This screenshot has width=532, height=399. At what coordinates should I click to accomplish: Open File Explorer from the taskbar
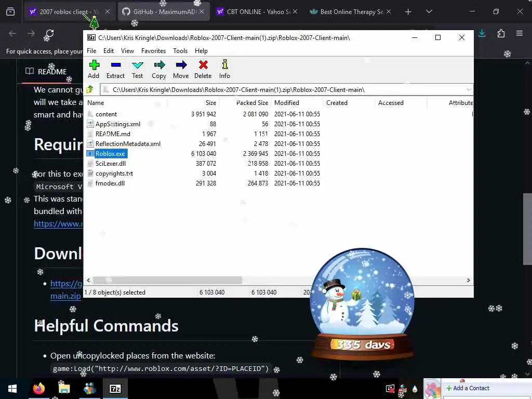(x=64, y=389)
